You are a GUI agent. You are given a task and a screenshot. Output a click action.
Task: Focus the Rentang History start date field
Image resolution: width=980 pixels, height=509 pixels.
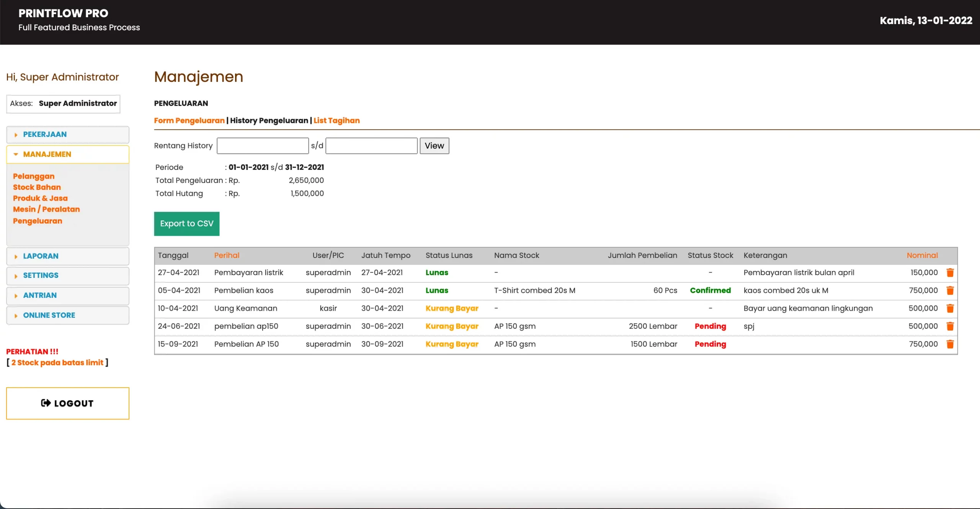[x=263, y=146]
